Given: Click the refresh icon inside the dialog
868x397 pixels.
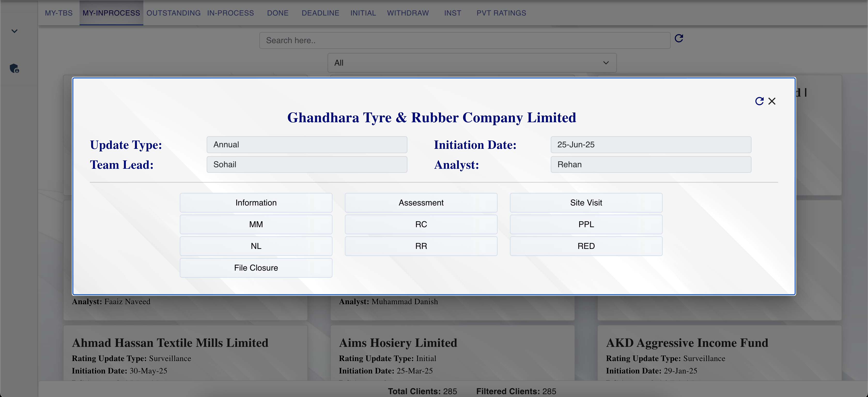Looking at the screenshot, I should click(x=759, y=101).
